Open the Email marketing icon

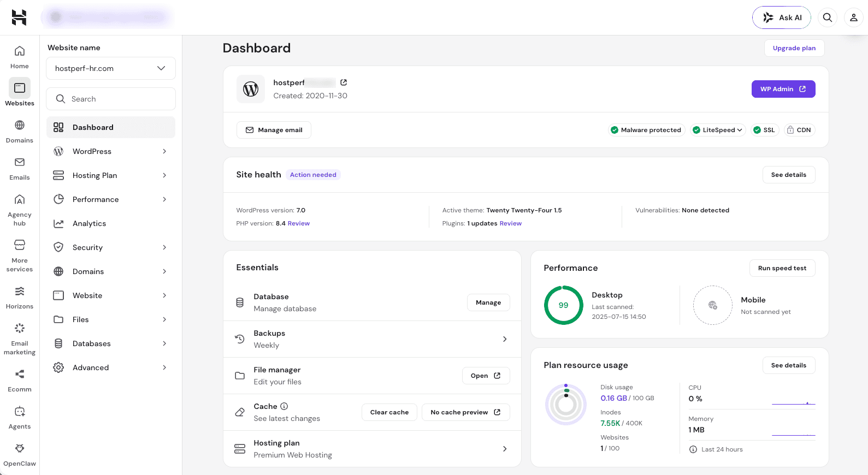(x=20, y=328)
